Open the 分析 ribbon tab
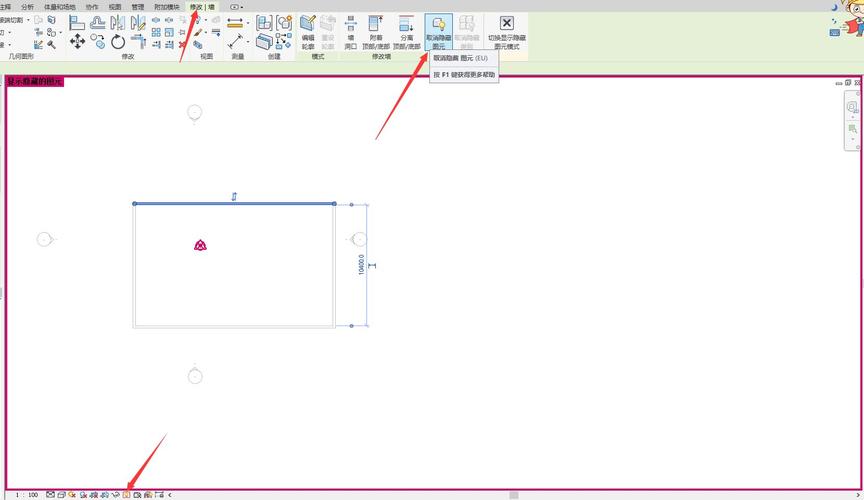This screenshot has height=500, width=864. click(x=27, y=6)
